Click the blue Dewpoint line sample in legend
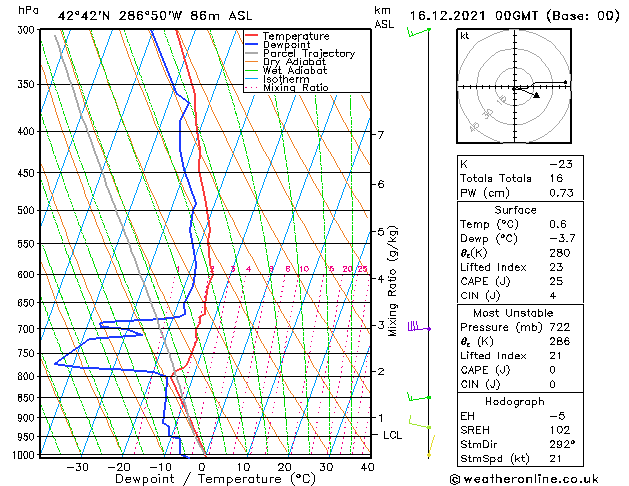This screenshot has height=486, width=629. click(x=251, y=45)
